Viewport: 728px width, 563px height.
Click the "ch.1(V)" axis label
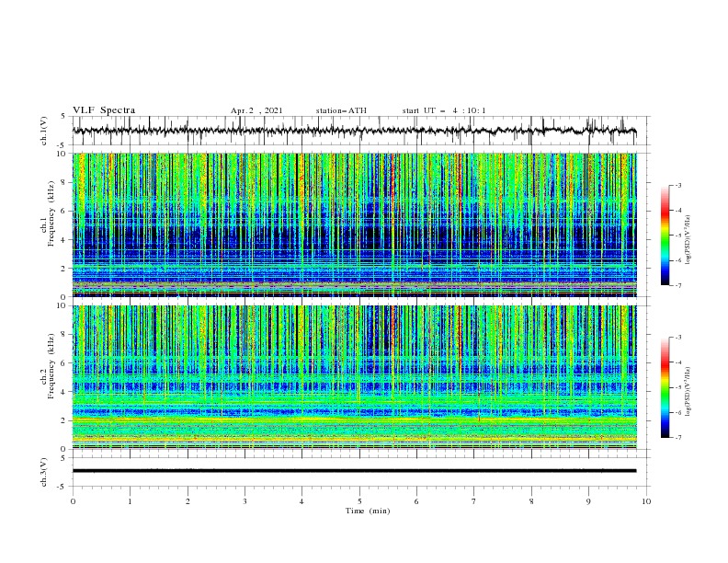pyautogui.click(x=43, y=131)
